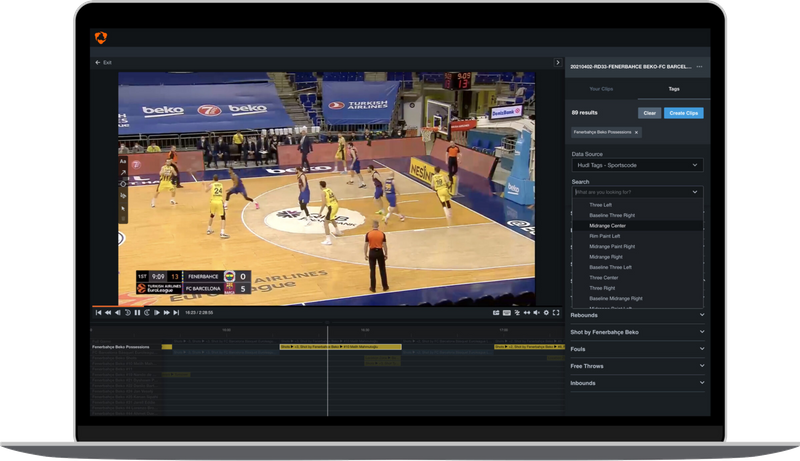Expand the Inbounds section

pyautogui.click(x=637, y=383)
